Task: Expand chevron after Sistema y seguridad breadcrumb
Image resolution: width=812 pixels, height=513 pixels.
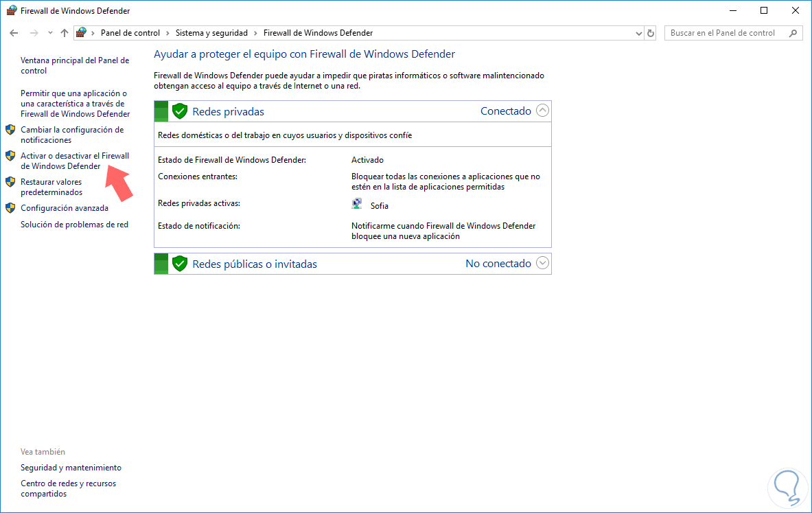Action: pos(255,33)
